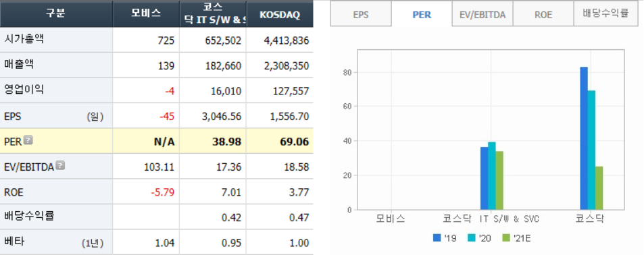Click the KOSDAQ market cap value 4,413,836

(x=287, y=40)
